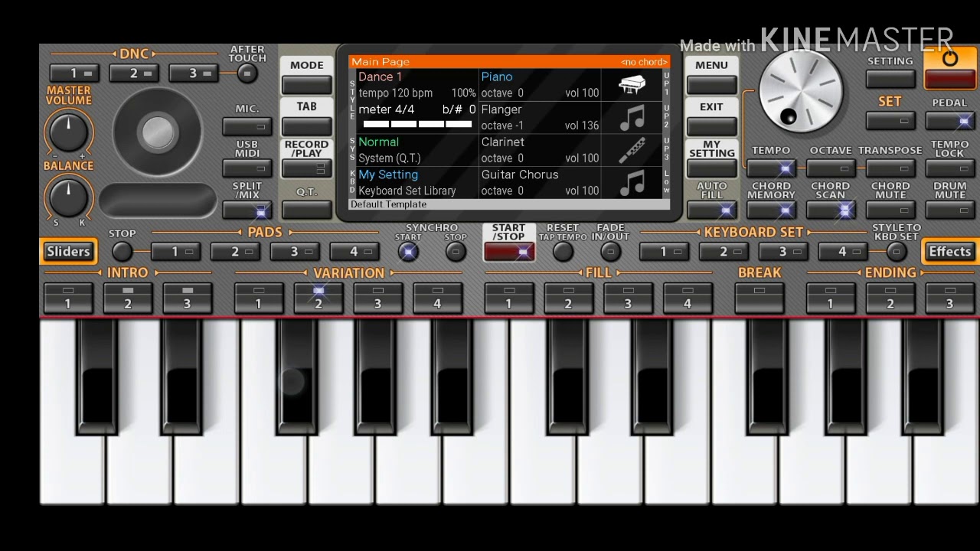This screenshot has height=551, width=980.
Task: Click the no chord indicator
Action: click(644, 62)
